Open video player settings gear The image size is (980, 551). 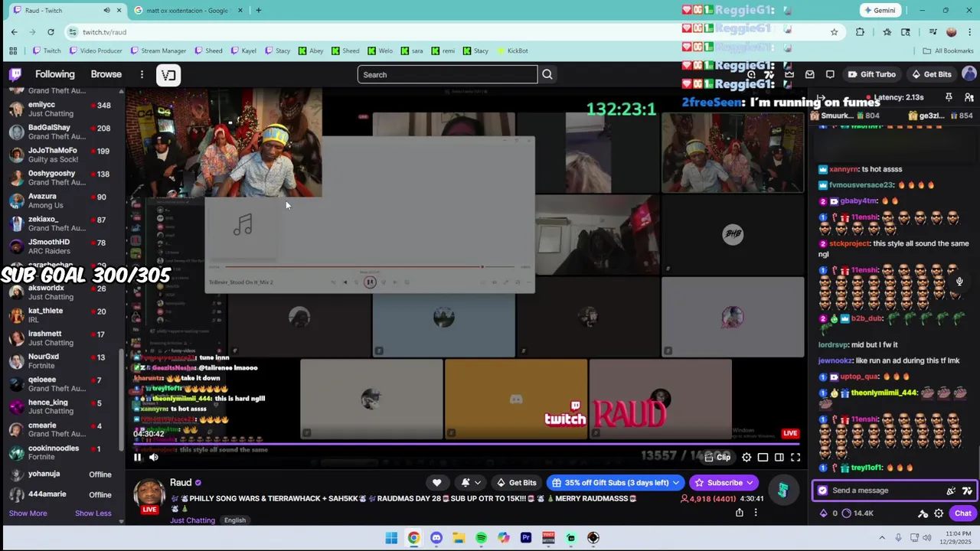pos(746,457)
